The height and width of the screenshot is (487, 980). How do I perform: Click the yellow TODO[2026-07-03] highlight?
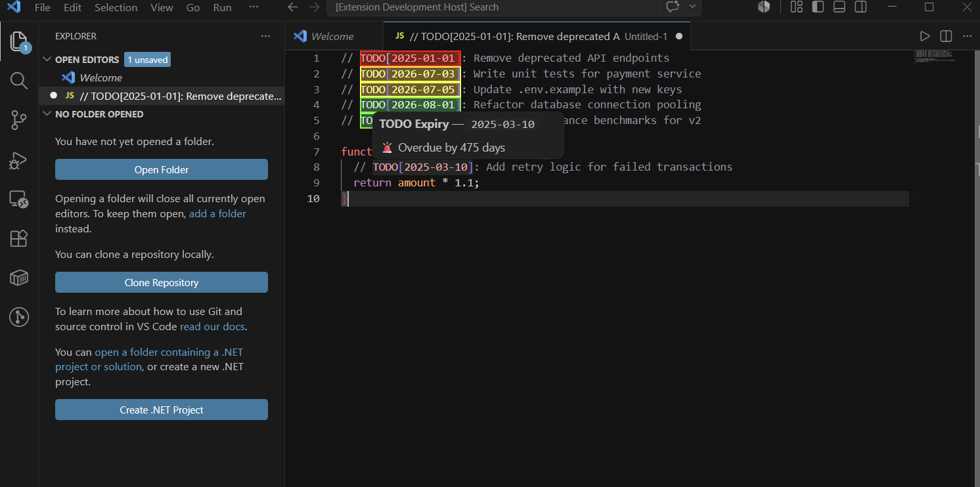(411, 74)
